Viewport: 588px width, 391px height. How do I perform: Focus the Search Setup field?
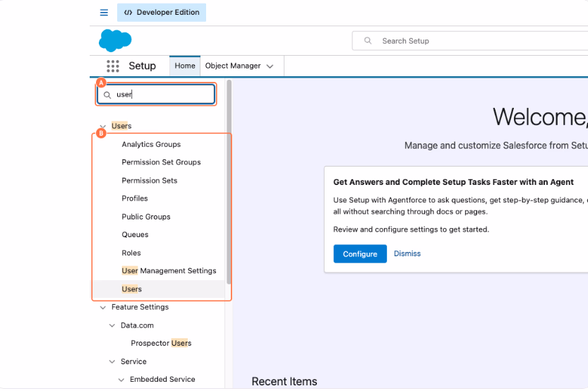tap(470, 41)
